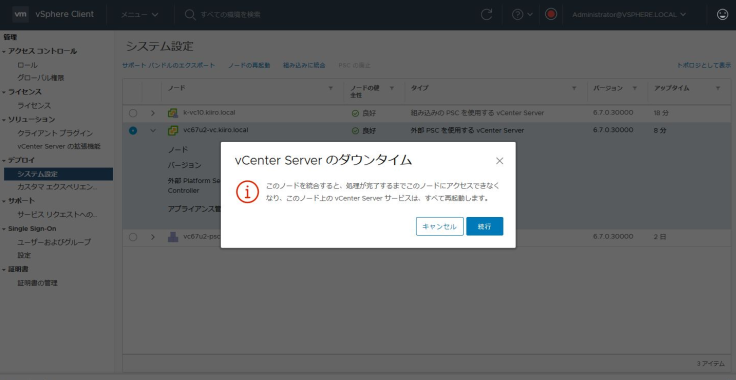
Task: Close the vCenter Server downtime dialog
Action: pyautogui.click(x=499, y=161)
